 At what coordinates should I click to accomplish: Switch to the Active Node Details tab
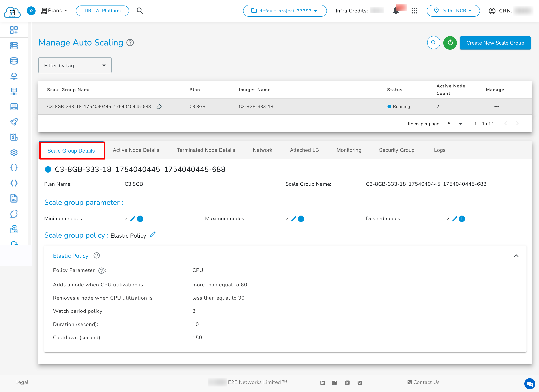(136, 150)
